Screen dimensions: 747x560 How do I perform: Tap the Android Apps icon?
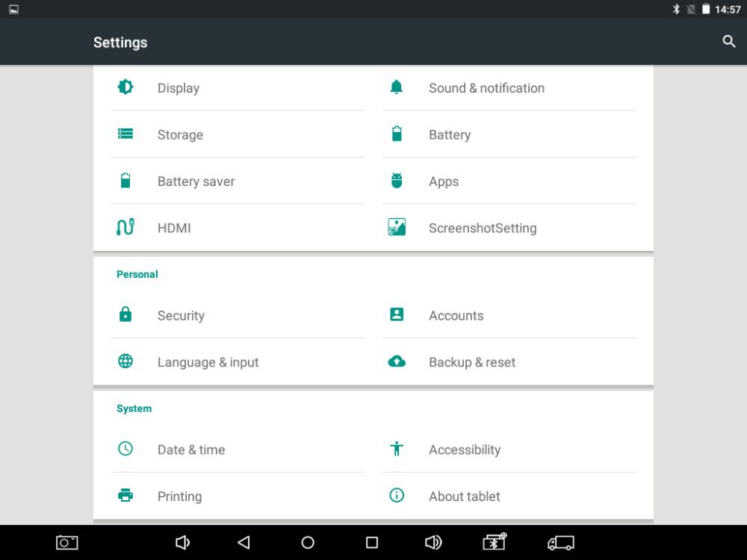pyautogui.click(x=397, y=181)
